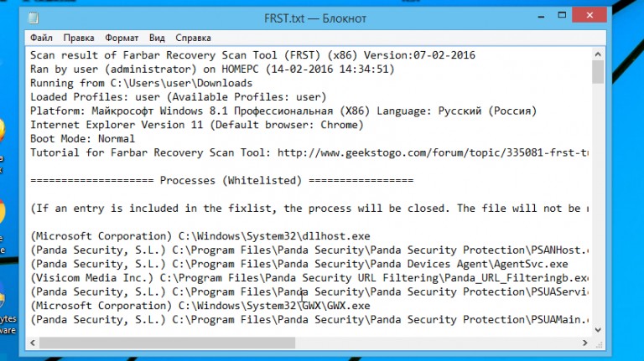Minimize the FRST.txt Notepad window
Screen dimensions: 644x361
click(x=541, y=16)
